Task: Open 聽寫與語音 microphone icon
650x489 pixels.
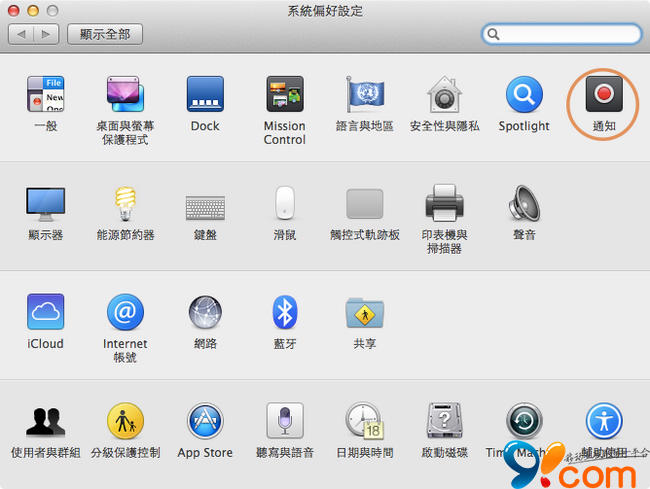Action: click(285, 421)
